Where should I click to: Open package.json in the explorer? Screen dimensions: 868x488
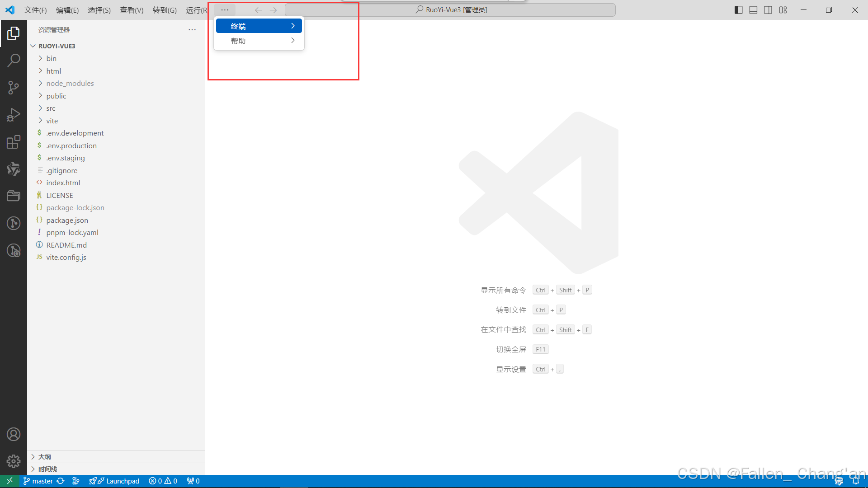(x=67, y=220)
